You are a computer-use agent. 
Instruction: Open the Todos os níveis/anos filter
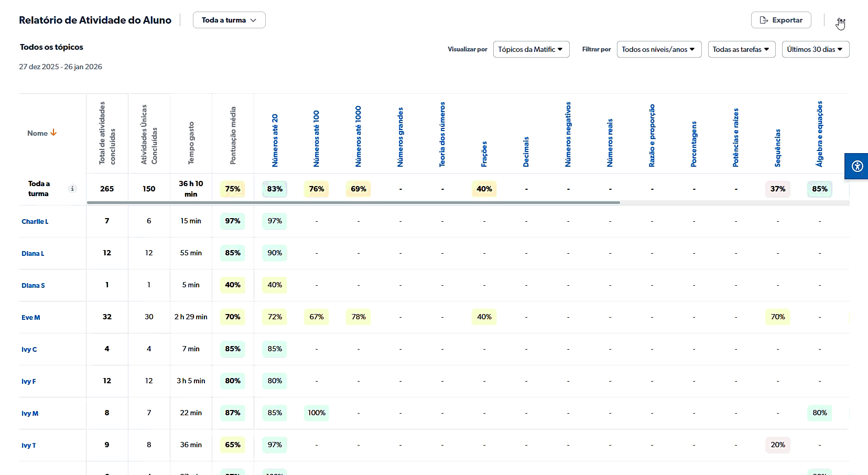[x=658, y=49]
